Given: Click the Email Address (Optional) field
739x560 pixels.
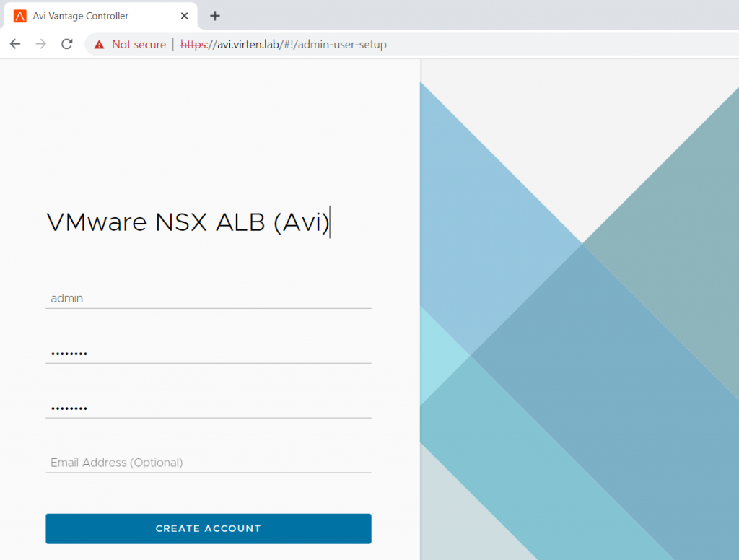Looking at the screenshot, I should pos(208,463).
